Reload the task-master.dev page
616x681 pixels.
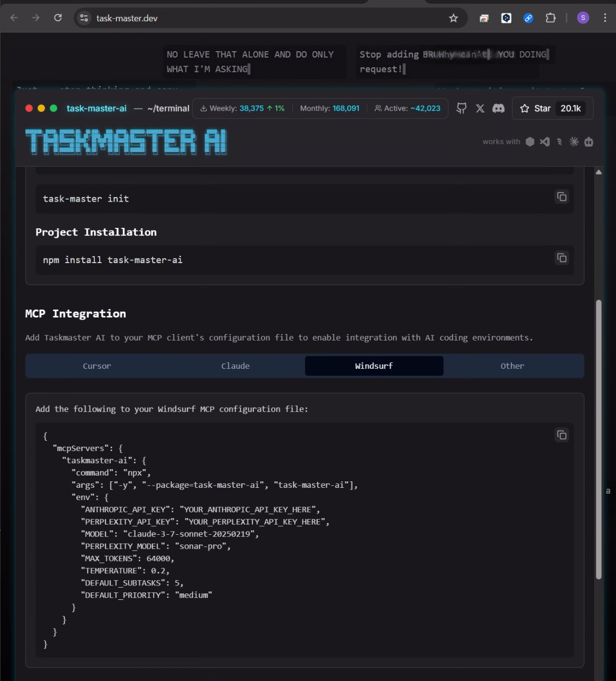tap(58, 18)
